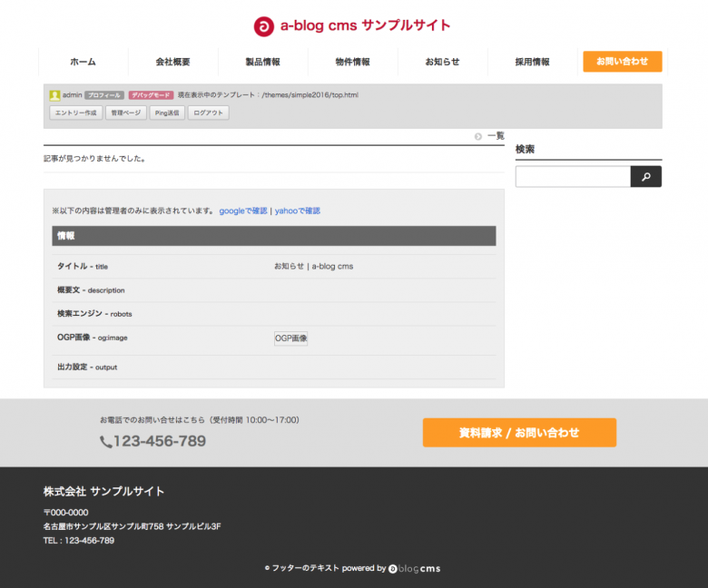Image resolution: width=708 pixels, height=588 pixels.
Task: Click the a-blog cms footer logo
Action: tap(415, 569)
